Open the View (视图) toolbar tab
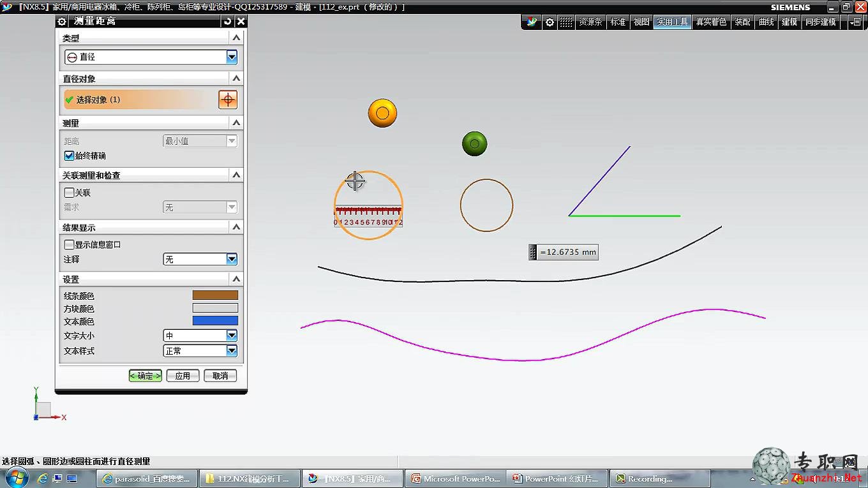This screenshot has height=488, width=868. tap(641, 22)
